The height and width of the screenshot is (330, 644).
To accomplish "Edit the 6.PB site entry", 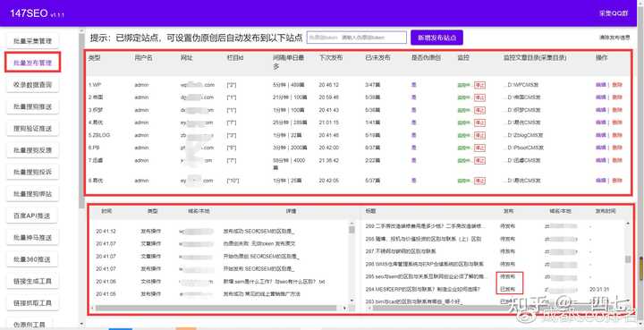I will pos(600,148).
